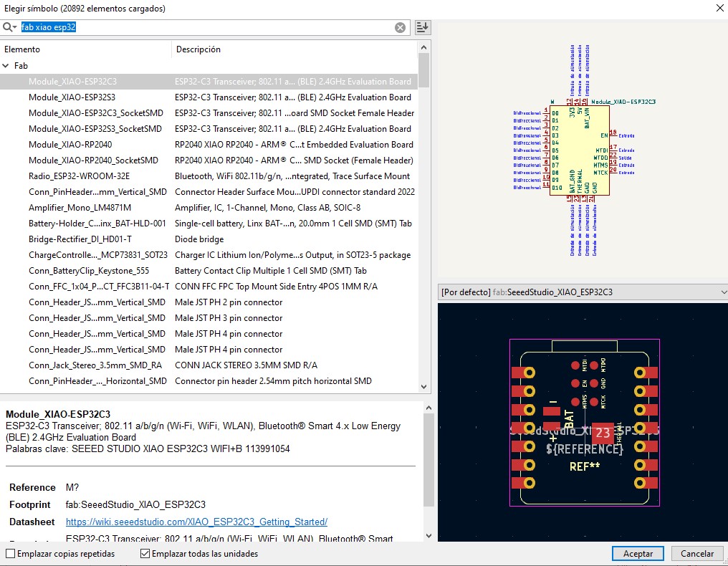Select the Module_XIAO-RP2040 symbol
Image resolution: width=728 pixels, height=566 pixels.
coord(209,145)
